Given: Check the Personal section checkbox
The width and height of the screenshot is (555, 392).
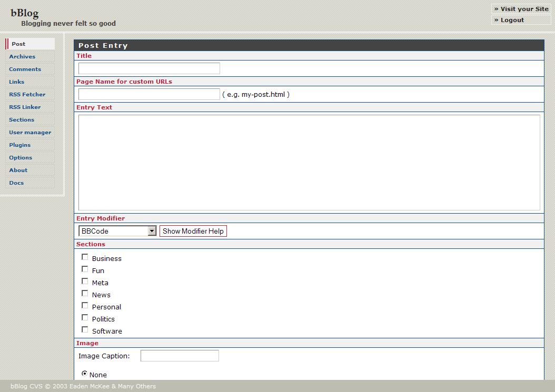Looking at the screenshot, I should (85, 305).
